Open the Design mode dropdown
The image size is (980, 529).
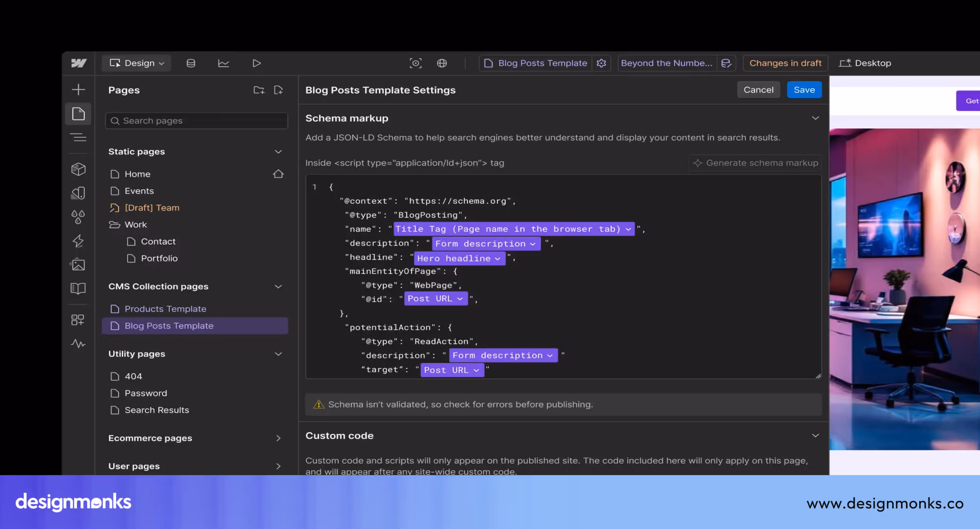click(x=137, y=63)
